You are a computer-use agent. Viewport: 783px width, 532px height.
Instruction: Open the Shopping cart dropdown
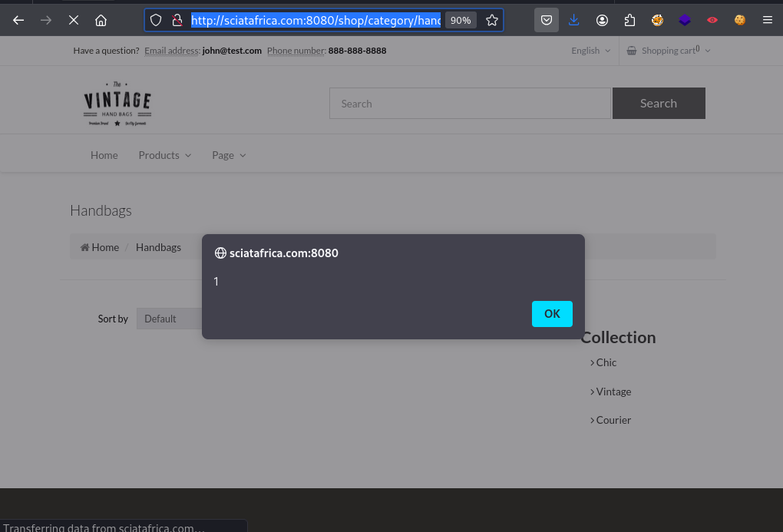tap(668, 51)
